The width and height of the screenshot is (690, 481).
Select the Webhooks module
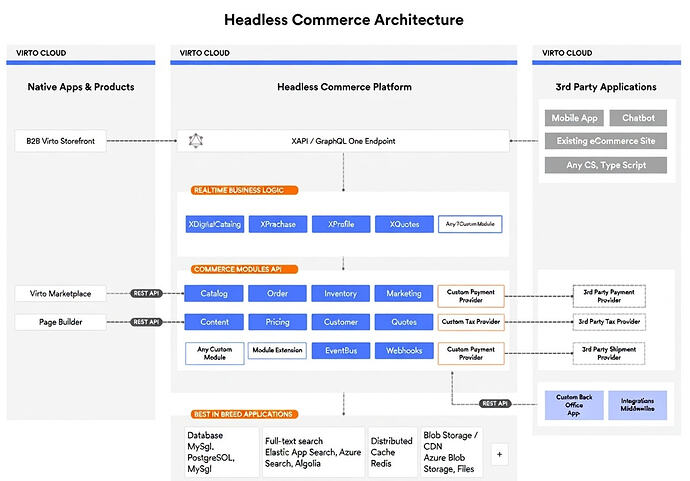point(404,351)
